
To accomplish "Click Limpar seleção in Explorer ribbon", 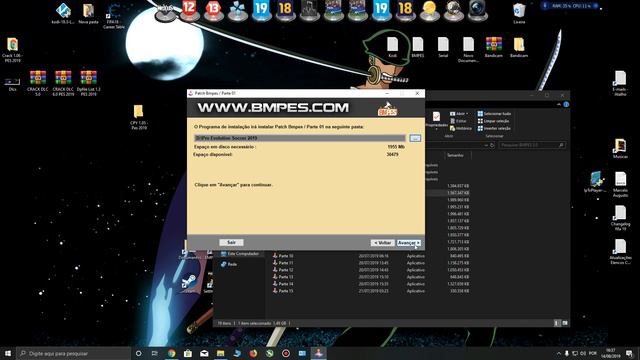I will click(493, 121).
